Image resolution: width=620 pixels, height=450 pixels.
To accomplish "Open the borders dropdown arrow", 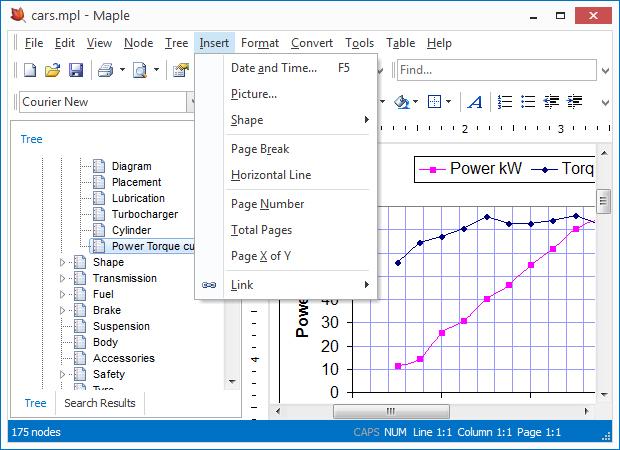I will pos(448,102).
